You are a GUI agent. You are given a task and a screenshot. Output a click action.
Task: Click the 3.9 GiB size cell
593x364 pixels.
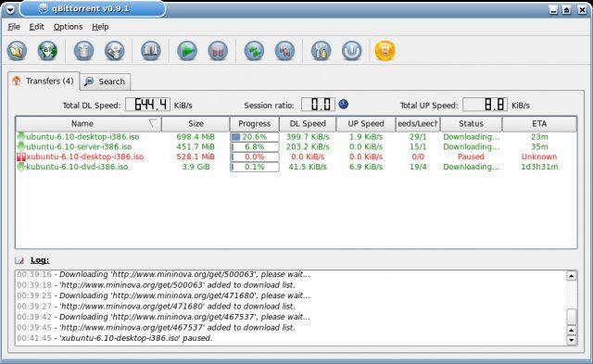click(x=196, y=167)
